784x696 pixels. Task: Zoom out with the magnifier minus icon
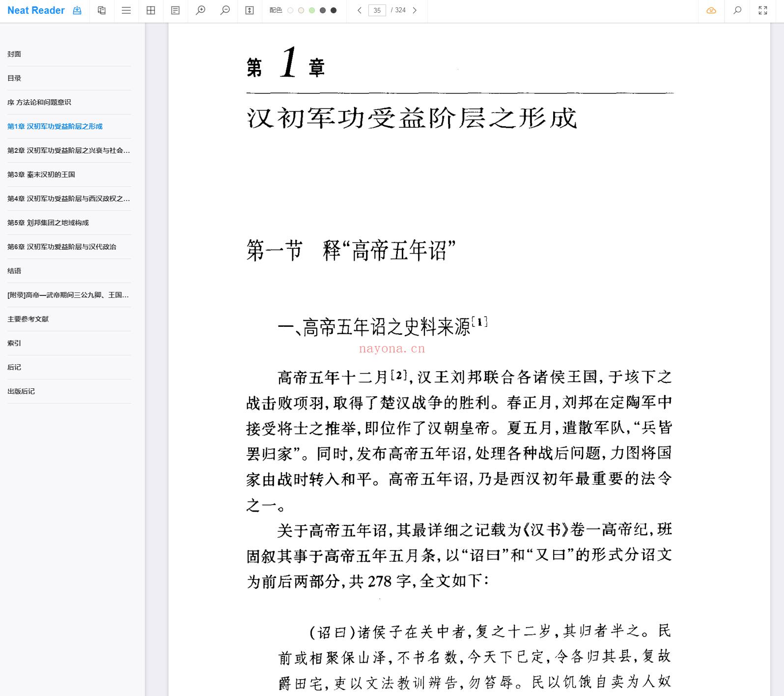pyautogui.click(x=225, y=10)
